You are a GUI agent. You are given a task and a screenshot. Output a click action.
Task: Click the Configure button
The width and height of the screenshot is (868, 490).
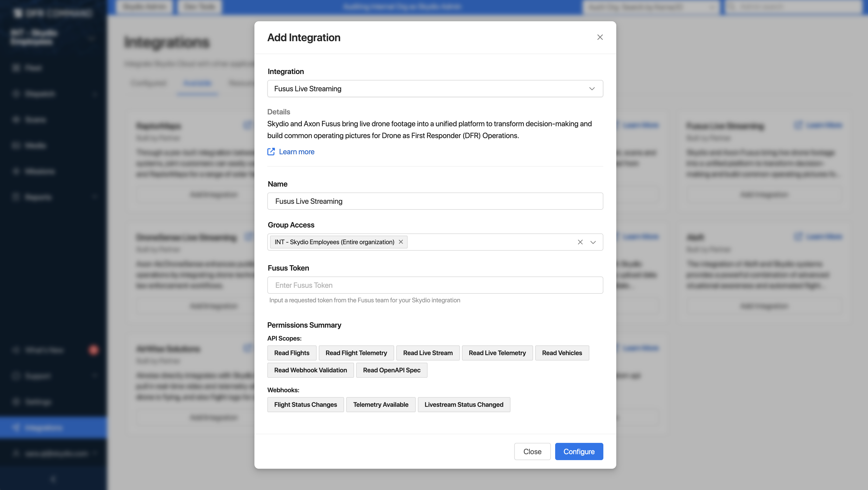tap(579, 451)
